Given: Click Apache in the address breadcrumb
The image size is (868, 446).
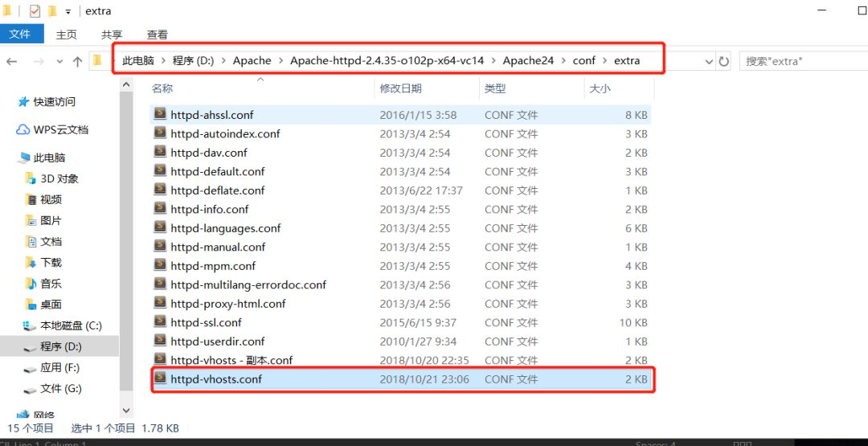Looking at the screenshot, I should [x=252, y=61].
